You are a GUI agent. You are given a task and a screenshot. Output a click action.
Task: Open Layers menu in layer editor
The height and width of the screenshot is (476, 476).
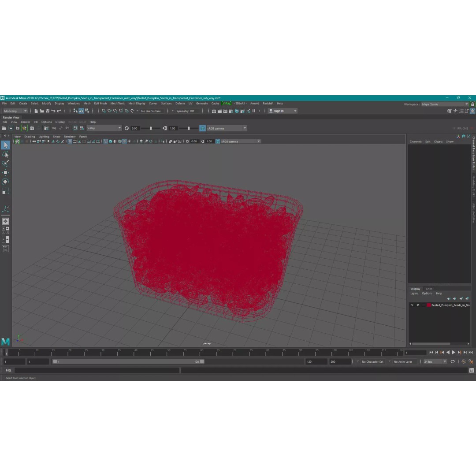(414, 294)
